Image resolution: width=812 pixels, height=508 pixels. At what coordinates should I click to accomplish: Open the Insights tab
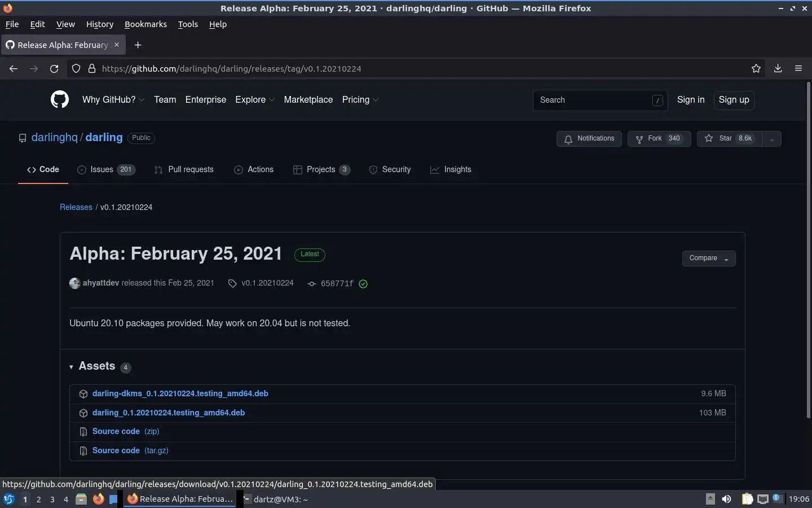pos(451,170)
